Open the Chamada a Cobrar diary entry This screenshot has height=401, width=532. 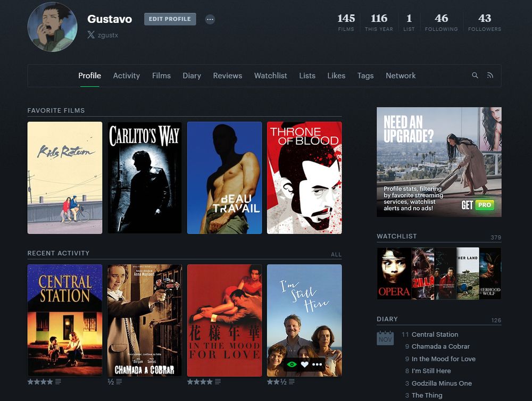tap(440, 347)
